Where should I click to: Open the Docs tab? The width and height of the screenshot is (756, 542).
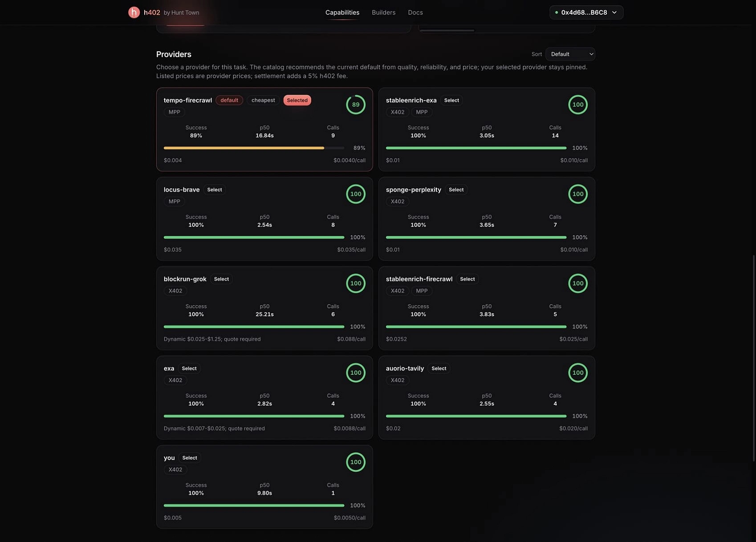coord(415,12)
